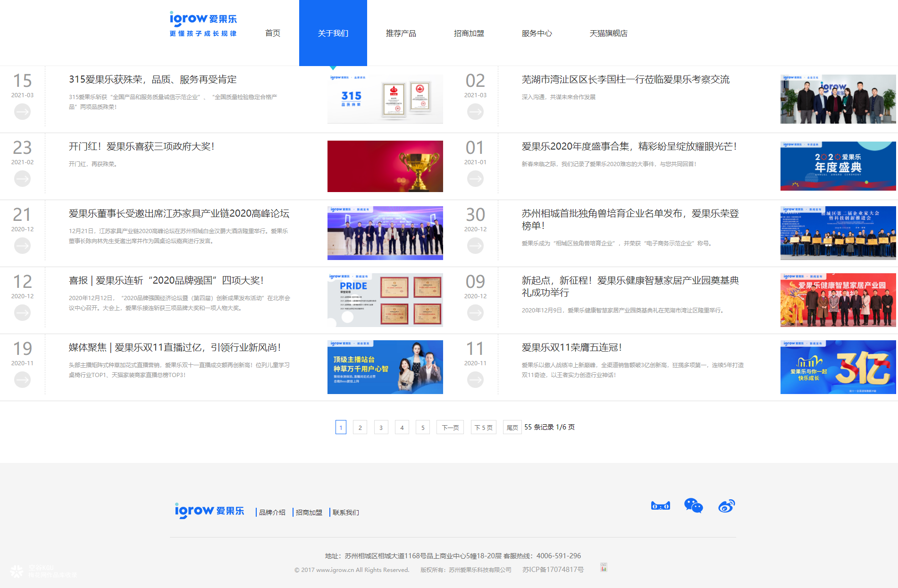
Task: Click arrow icon under date 19 2020-11
Action: (x=22, y=380)
